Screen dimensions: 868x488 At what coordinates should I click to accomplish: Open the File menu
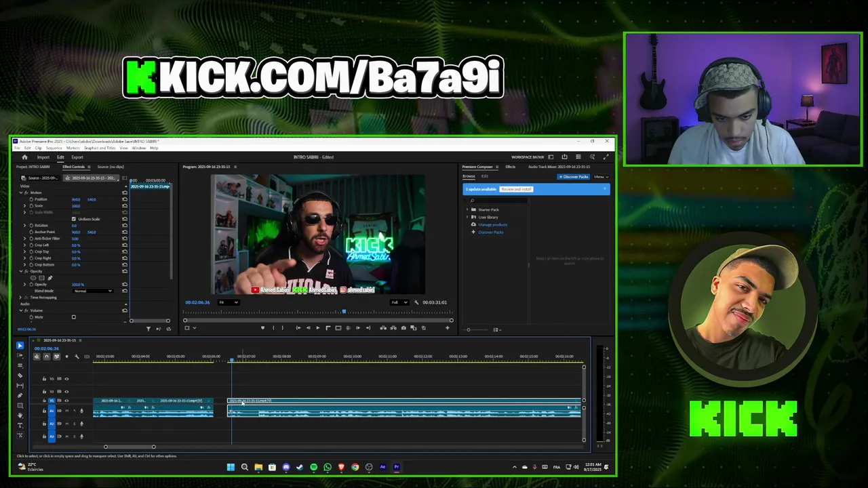pyautogui.click(x=17, y=148)
